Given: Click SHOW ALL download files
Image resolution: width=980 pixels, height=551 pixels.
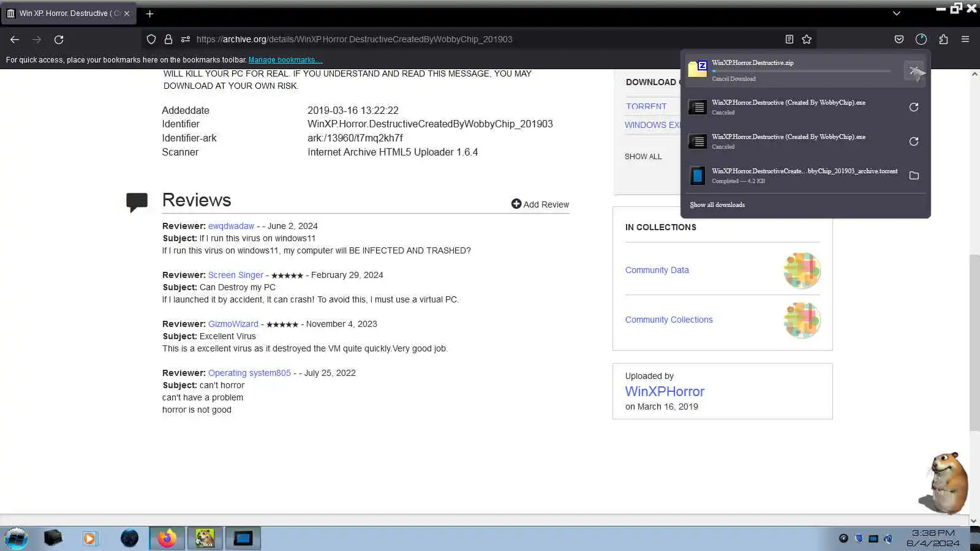Looking at the screenshot, I should [x=643, y=157].
